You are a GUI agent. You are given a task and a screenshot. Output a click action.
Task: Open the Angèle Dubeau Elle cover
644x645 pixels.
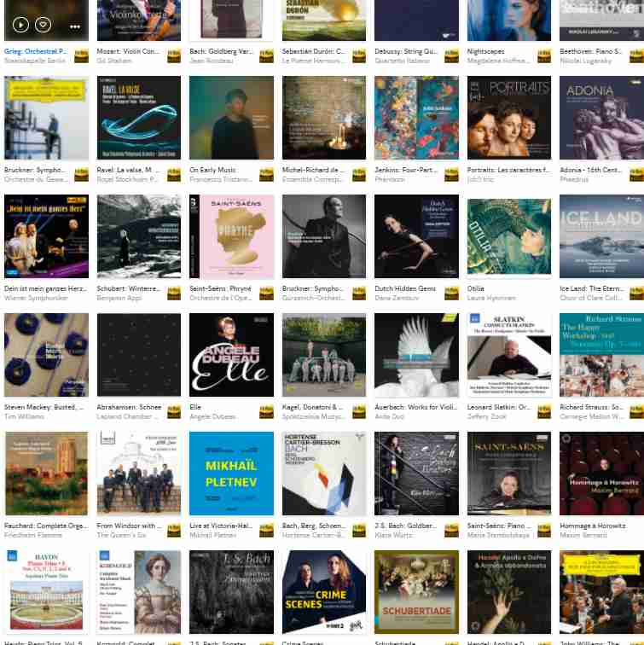coord(231,355)
